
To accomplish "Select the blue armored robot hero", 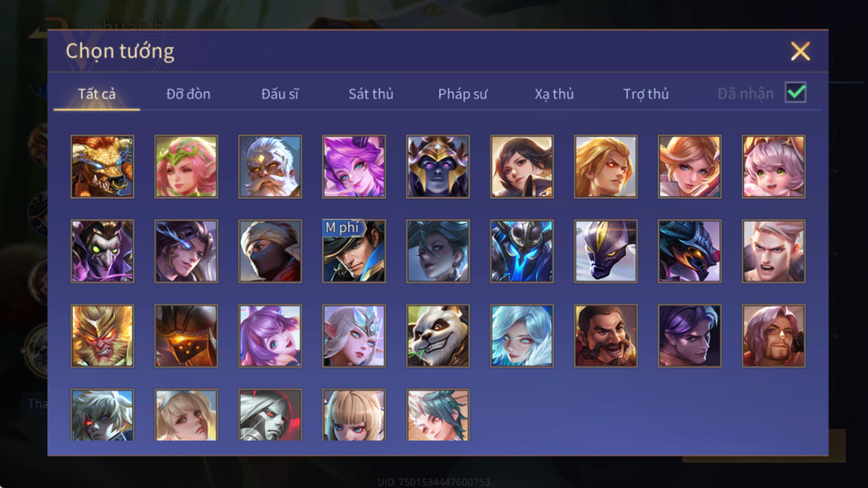I will tap(522, 251).
